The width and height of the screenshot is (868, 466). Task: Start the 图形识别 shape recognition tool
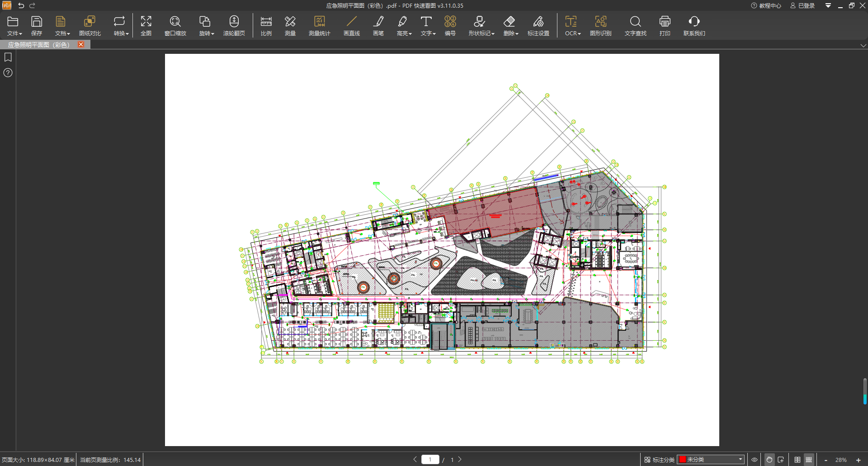pyautogui.click(x=601, y=26)
